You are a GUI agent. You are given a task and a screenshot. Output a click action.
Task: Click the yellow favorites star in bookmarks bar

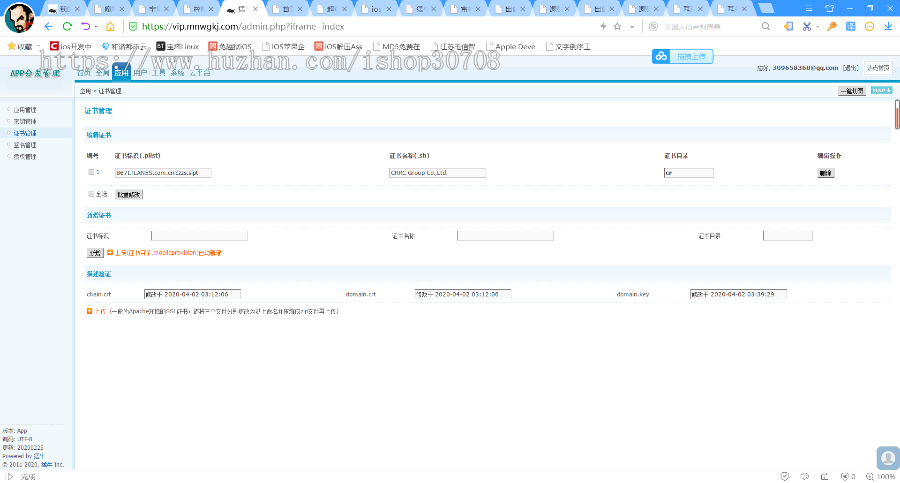pyautogui.click(x=11, y=46)
